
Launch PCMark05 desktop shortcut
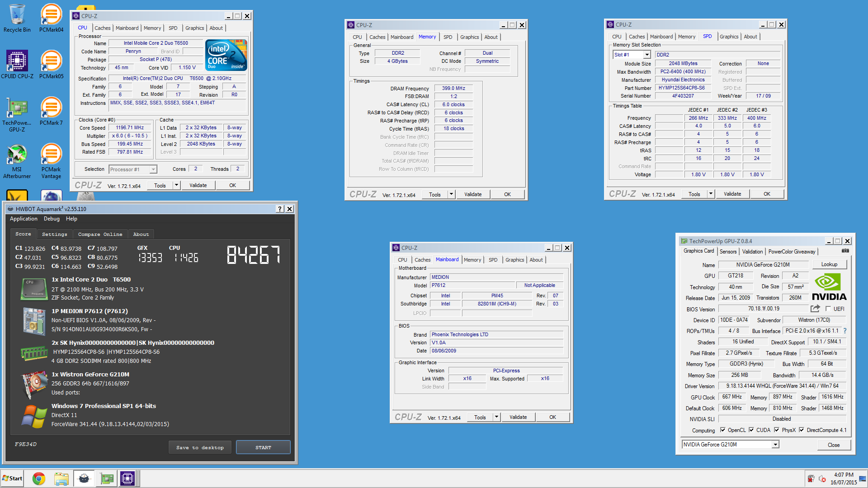click(x=51, y=64)
